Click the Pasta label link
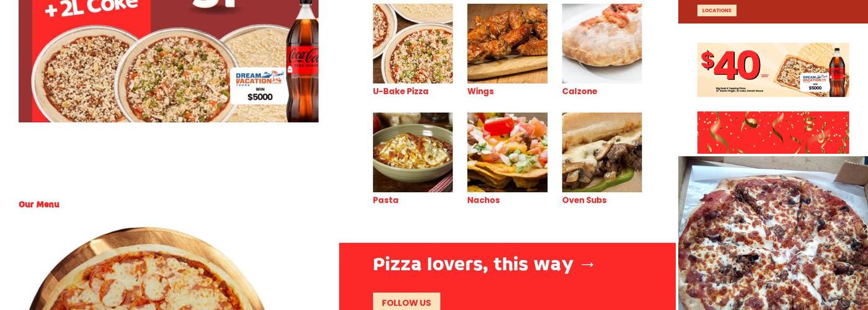The image size is (868, 310). click(x=386, y=200)
